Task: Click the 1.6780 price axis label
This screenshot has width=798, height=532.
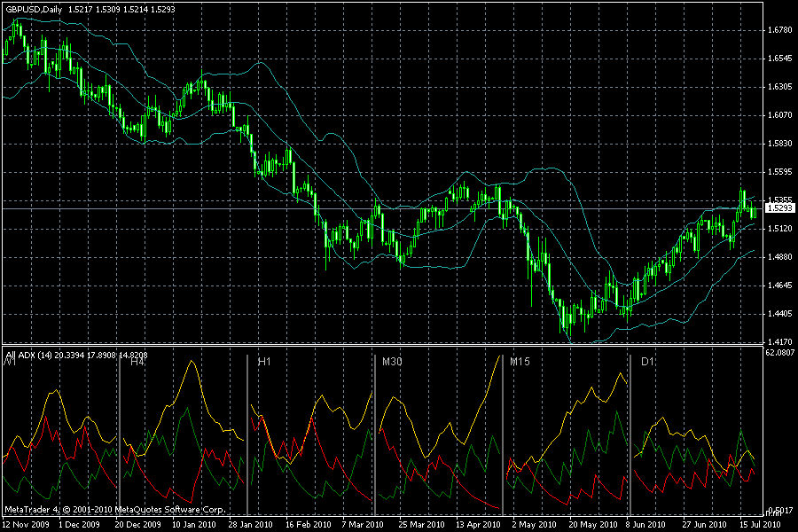Action: point(780,30)
